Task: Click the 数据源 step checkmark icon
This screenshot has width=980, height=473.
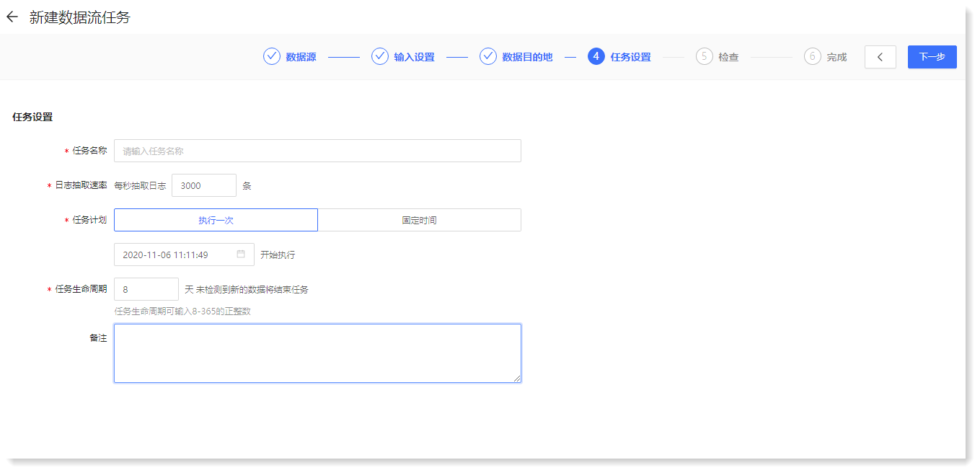Action: tap(272, 56)
